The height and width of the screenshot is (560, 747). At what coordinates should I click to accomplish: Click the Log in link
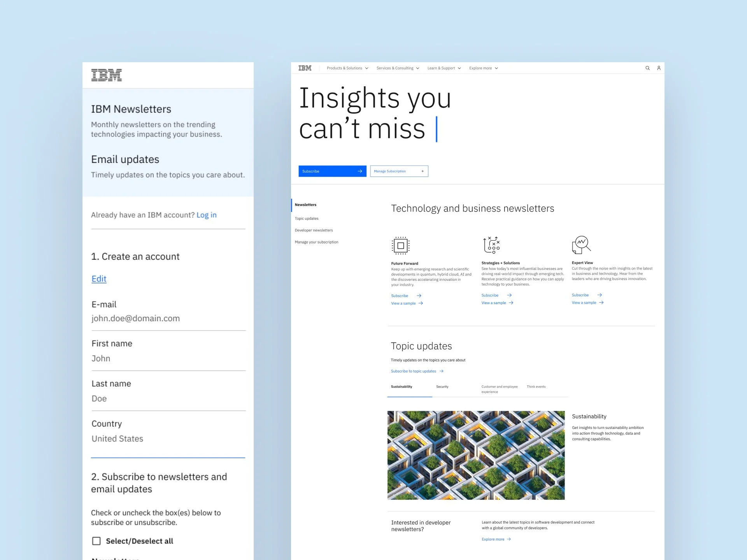(207, 215)
